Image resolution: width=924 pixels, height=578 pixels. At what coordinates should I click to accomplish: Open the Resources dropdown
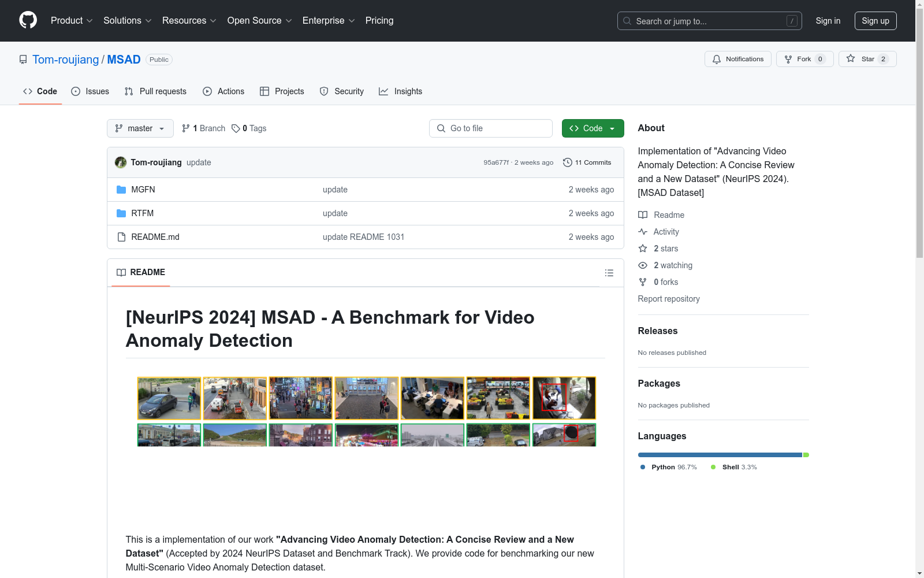[x=189, y=21]
